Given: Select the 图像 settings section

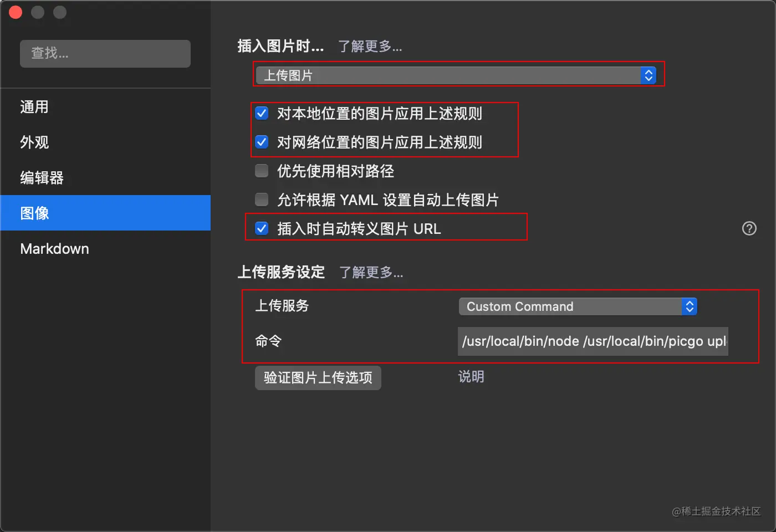Looking at the screenshot, I should [105, 213].
